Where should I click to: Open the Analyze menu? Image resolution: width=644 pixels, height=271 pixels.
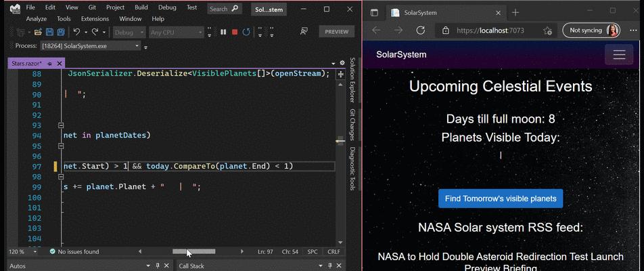[36, 18]
